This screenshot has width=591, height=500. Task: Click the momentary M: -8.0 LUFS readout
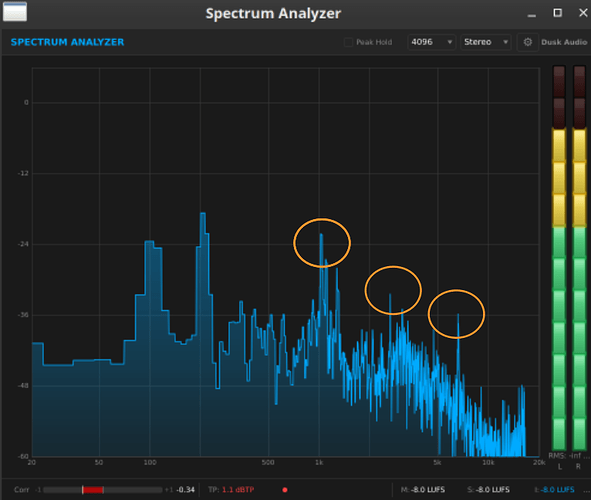pyautogui.click(x=423, y=490)
